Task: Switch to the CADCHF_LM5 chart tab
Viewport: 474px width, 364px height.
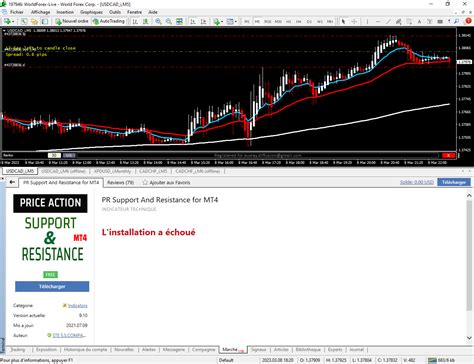Action: [x=153, y=171]
